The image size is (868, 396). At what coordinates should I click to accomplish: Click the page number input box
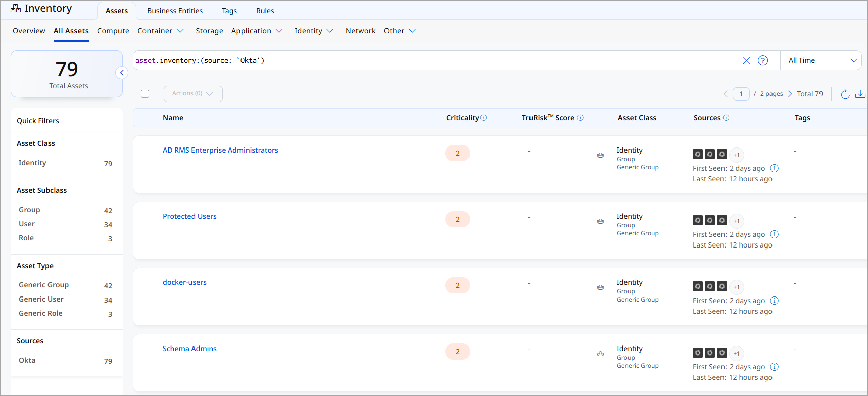pos(741,94)
